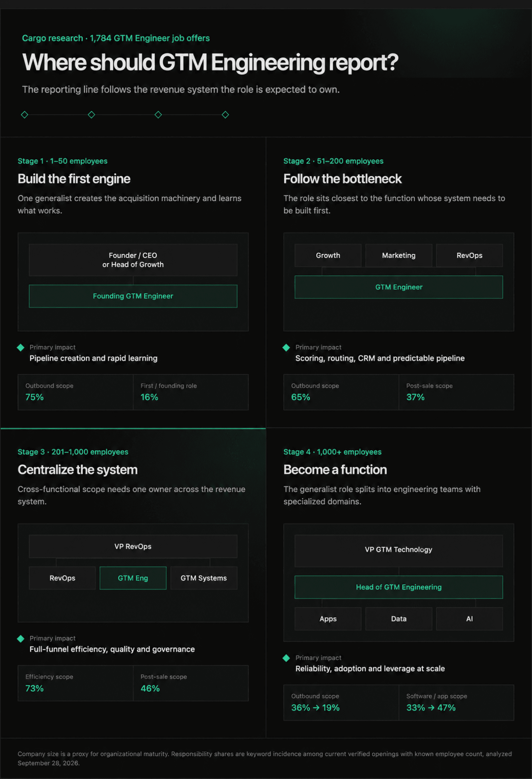Click the Stage 2 post-sale scope 37% value
The width and height of the screenshot is (532, 779).
coord(415,397)
